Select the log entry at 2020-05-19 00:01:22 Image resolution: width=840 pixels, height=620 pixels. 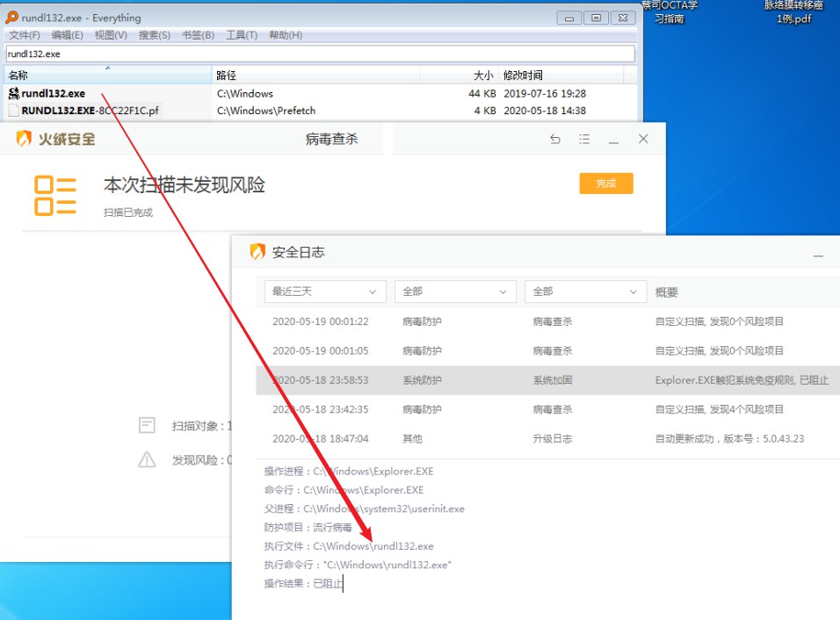547,321
